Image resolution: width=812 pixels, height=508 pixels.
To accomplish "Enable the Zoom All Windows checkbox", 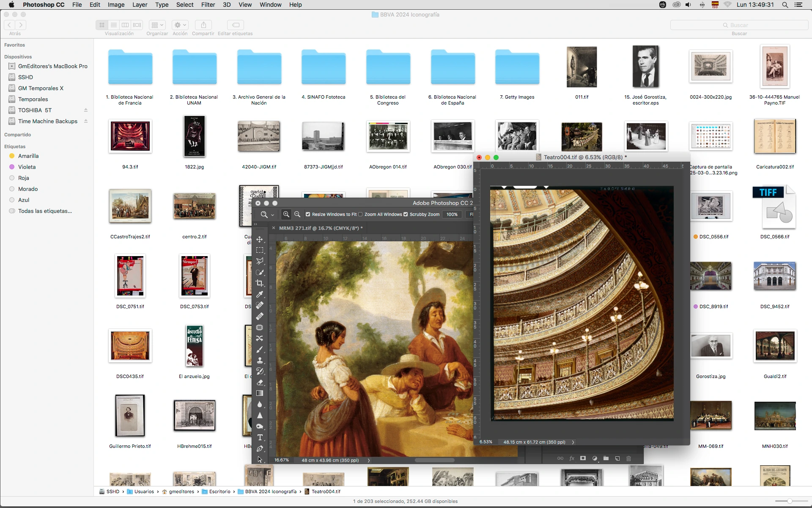I will click(360, 214).
